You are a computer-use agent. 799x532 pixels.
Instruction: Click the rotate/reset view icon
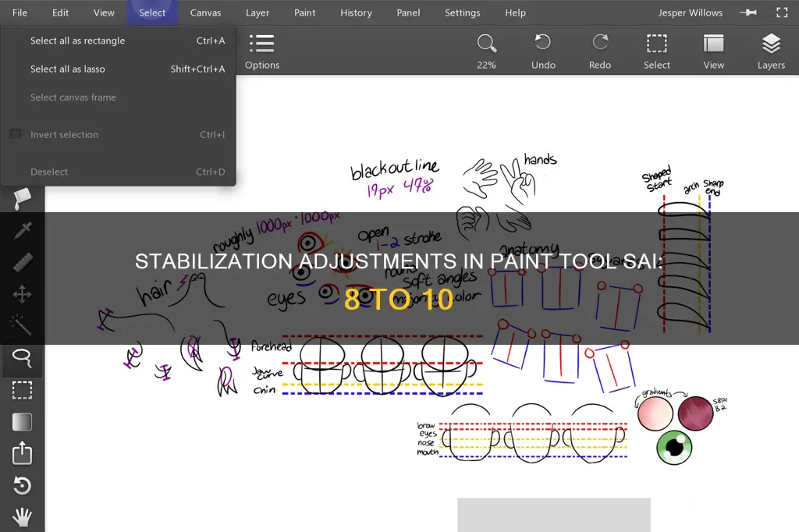(22, 486)
